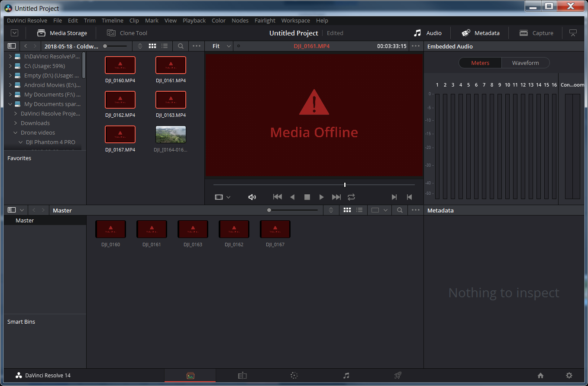
Task: Click the speaker volume icon in viewer
Action: pos(252,197)
